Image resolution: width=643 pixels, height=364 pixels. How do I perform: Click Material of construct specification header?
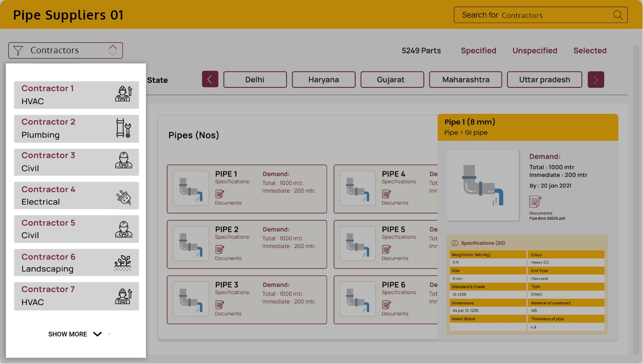tap(566, 303)
